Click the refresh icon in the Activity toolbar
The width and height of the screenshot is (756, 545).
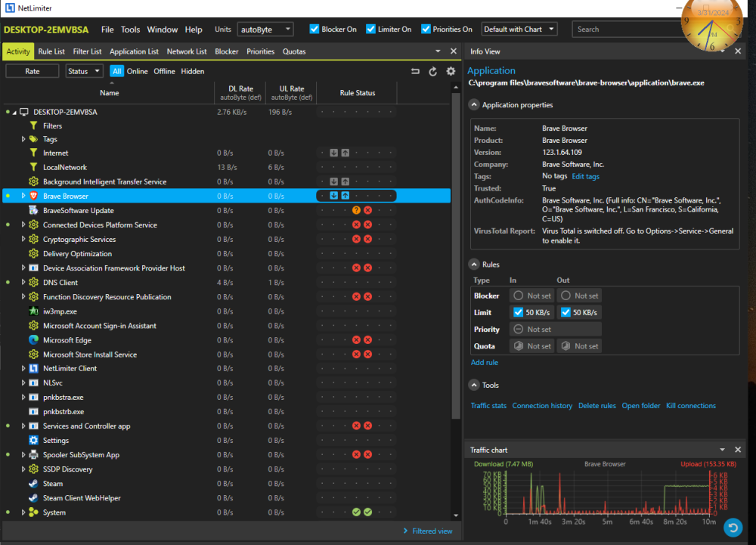click(433, 71)
